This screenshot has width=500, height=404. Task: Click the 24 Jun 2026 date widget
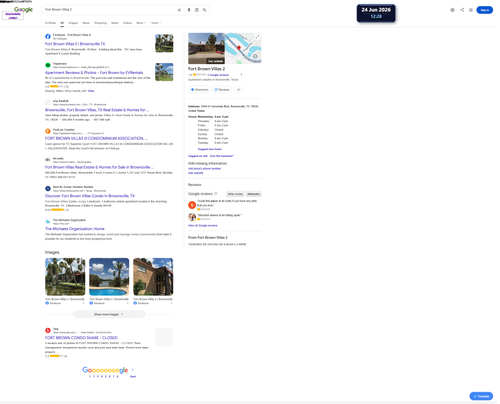[376, 13]
